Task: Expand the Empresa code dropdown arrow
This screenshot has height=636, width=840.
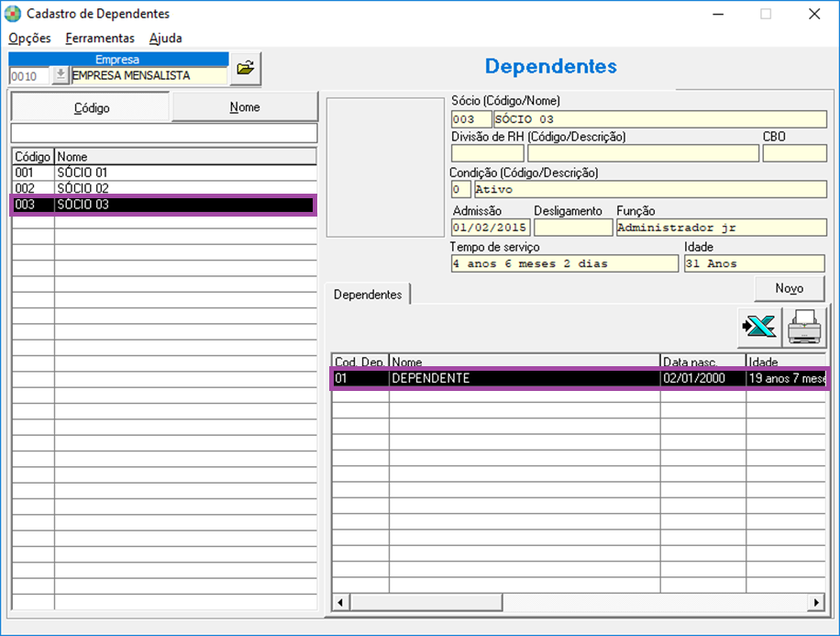Action: pyautogui.click(x=61, y=75)
